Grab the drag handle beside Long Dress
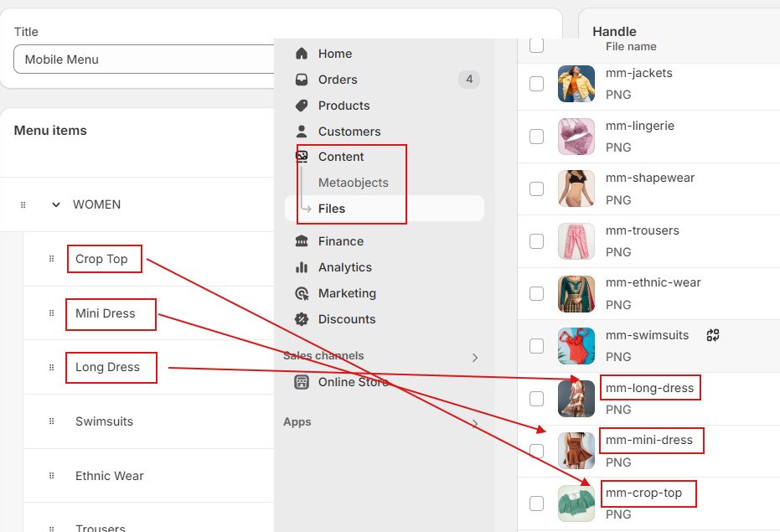Viewport: 780px width, 532px height. coord(51,367)
